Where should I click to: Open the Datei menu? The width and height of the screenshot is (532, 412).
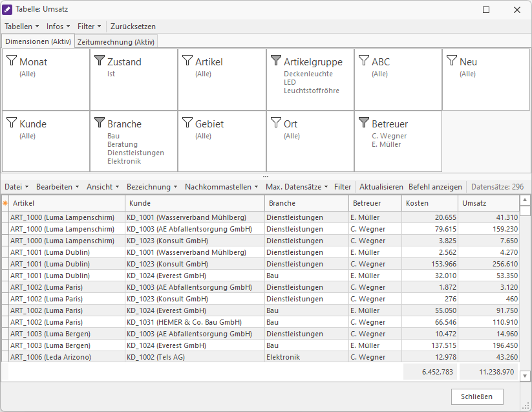point(17,187)
